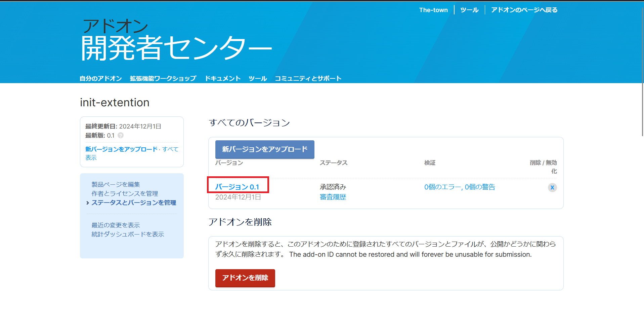Select ステータスとバージョンを管理
This screenshot has width=644, height=323.
click(134, 203)
